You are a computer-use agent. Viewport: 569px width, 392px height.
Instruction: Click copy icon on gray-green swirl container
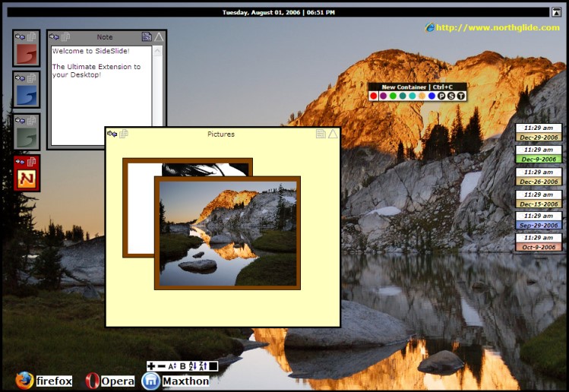click(x=32, y=120)
